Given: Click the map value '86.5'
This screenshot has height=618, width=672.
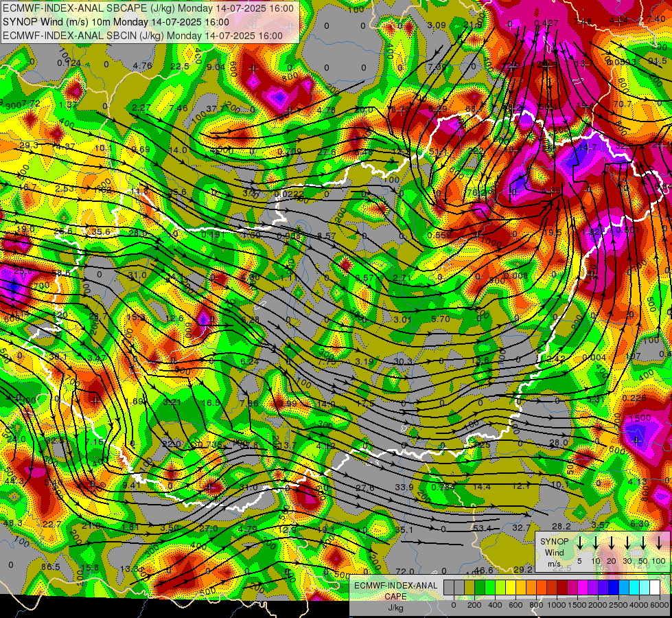Looking at the screenshot, I should tap(51, 567).
